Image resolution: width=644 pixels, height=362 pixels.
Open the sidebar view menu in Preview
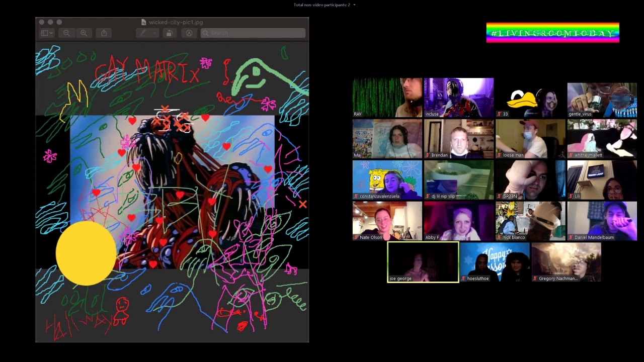coord(46,33)
